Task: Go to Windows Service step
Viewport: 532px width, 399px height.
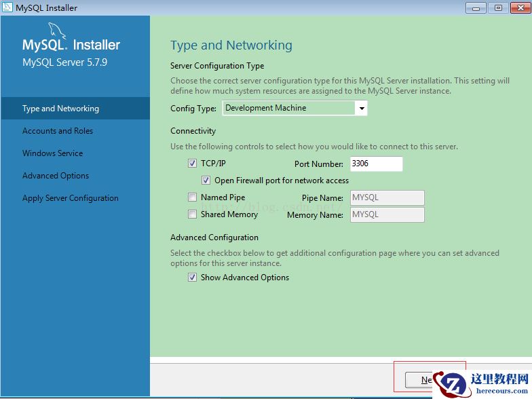Action: pyautogui.click(x=53, y=153)
